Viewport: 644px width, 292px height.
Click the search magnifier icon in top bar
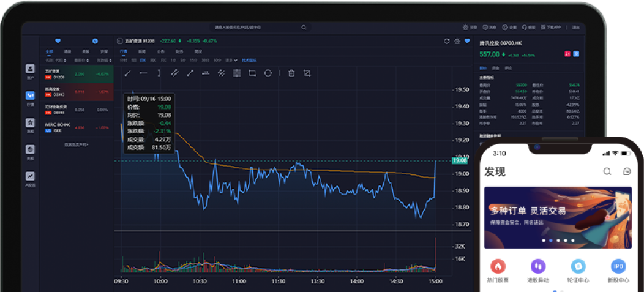[304, 28]
